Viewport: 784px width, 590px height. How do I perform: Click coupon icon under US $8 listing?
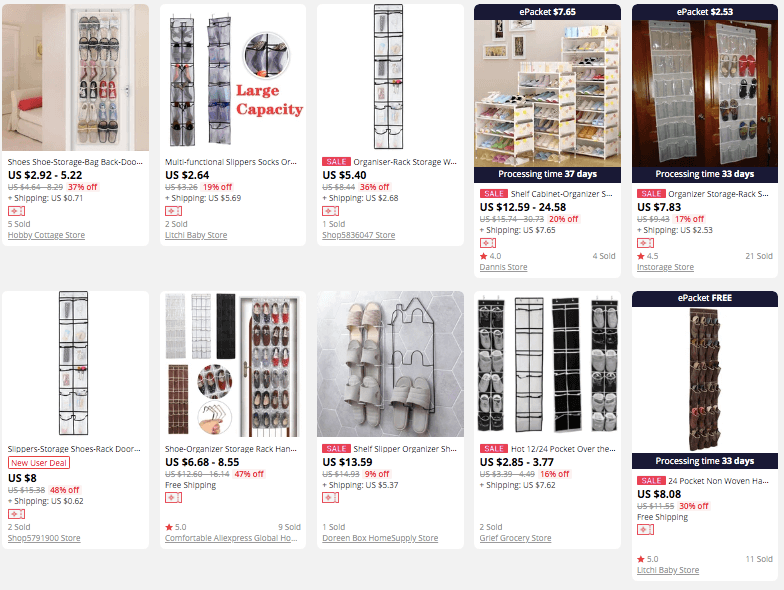click(x=16, y=514)
